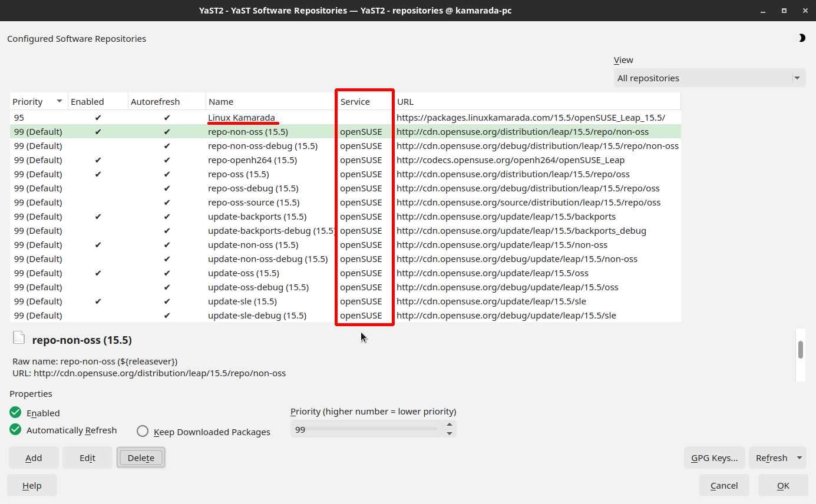Select update-non-oss (15.5) repository

click(253, 245)
